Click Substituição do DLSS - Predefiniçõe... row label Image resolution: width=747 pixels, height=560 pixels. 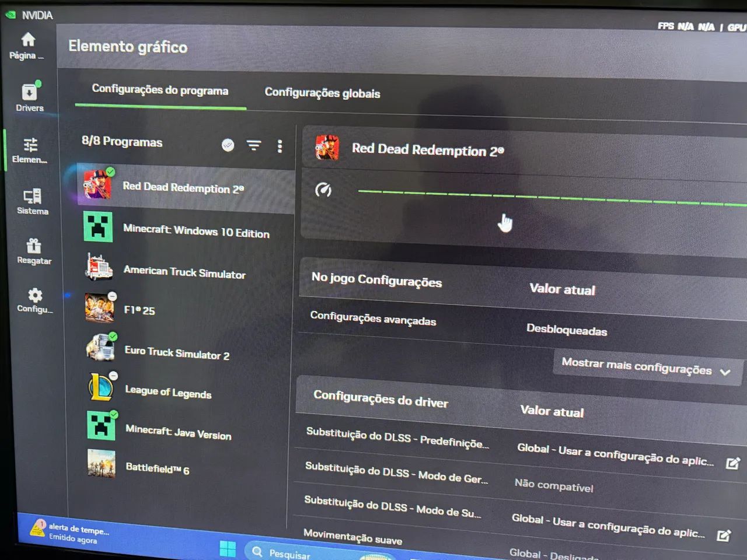(x=397, y=438)
